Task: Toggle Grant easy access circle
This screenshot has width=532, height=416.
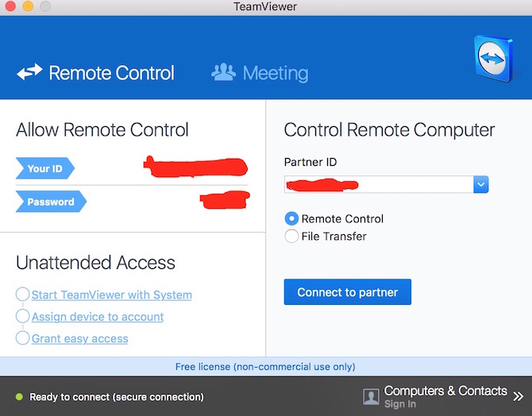Action: [x=23, y=338]
